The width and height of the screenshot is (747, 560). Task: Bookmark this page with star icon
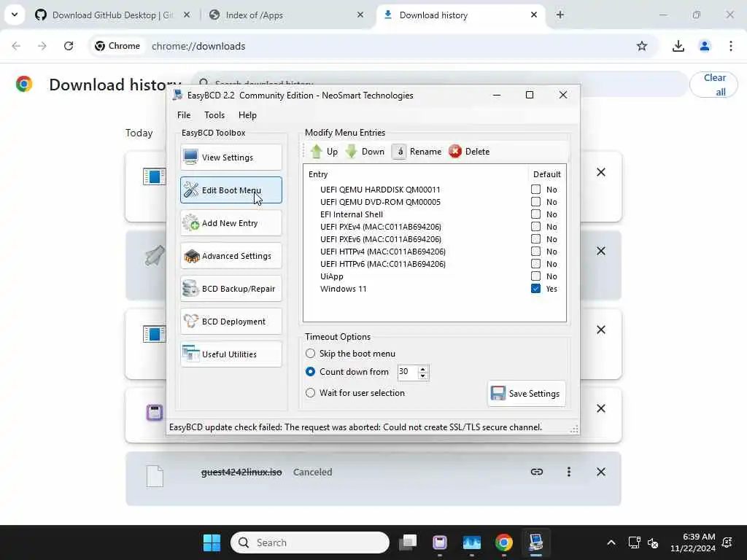point(642,46)
